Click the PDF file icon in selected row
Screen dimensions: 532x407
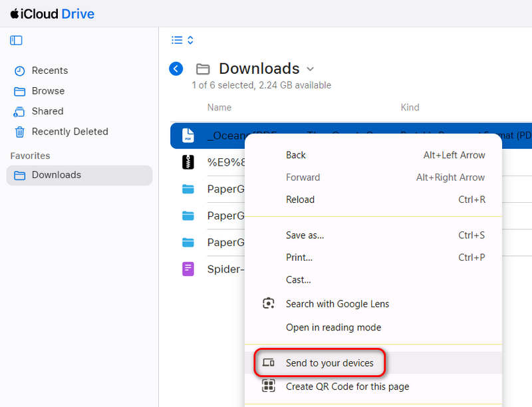[x=188, y=135]
